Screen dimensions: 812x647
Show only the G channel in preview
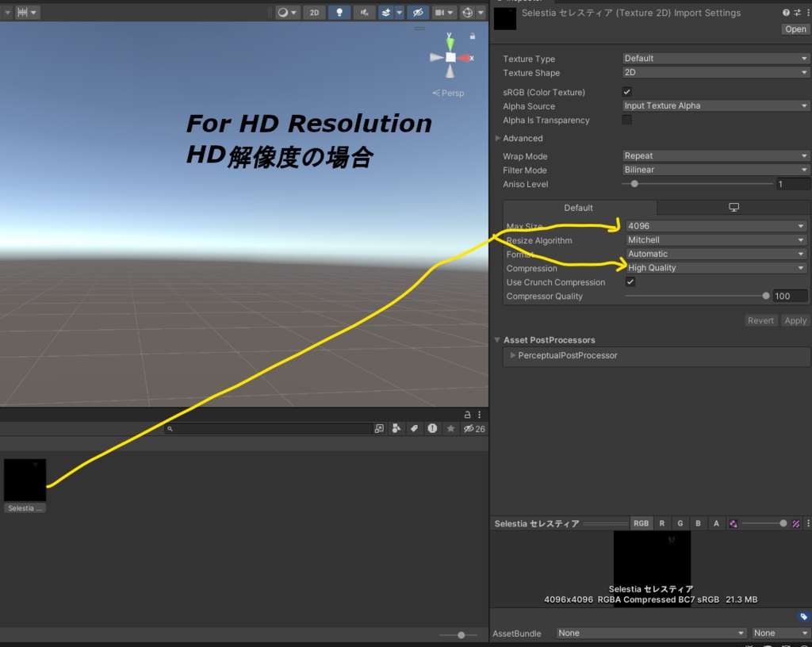680,523
